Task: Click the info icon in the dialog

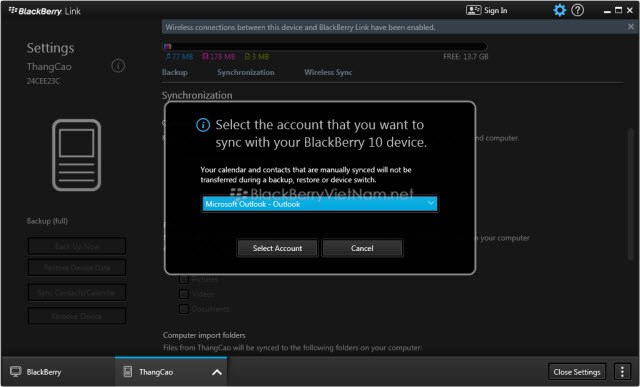Action: (203, 125)
